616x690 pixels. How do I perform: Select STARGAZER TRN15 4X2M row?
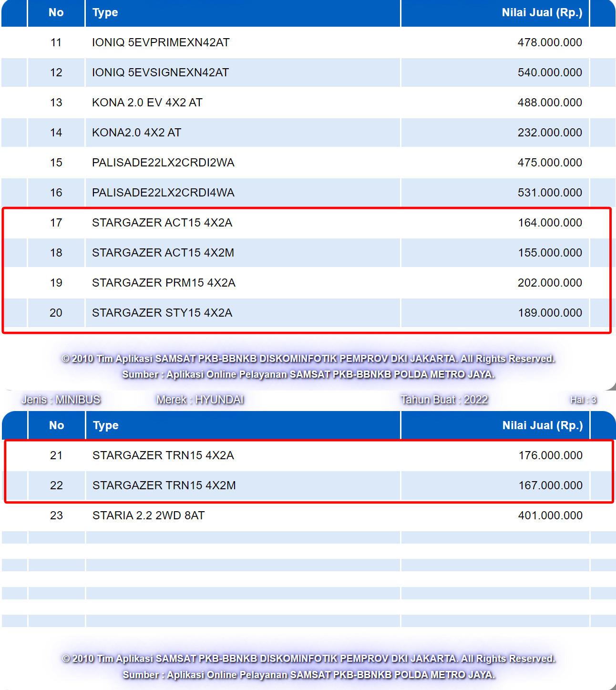tap(164, 485)
